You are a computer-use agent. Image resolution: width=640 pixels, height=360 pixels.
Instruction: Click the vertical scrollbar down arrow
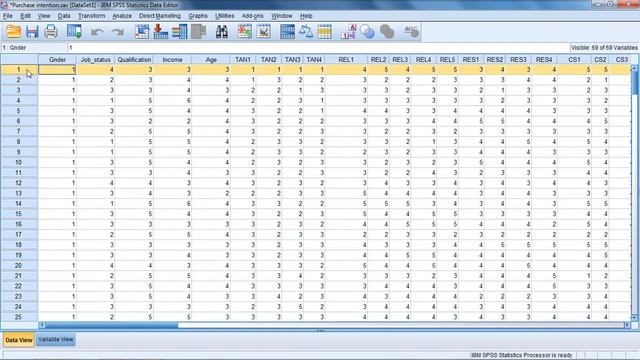point(634,318)
